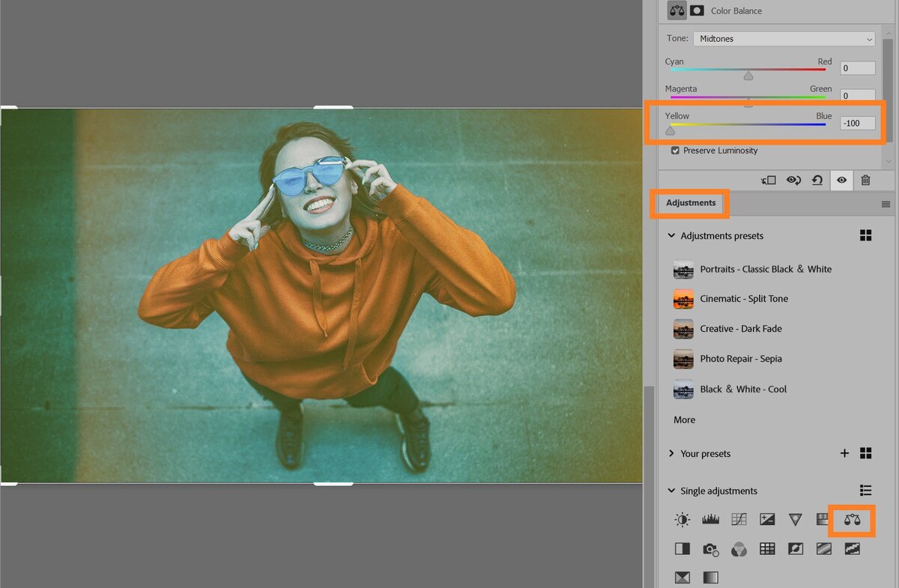This screenshot has height=588, width=899.
Task: Add a Threshold adjustment
Action: tap(852, 549)
